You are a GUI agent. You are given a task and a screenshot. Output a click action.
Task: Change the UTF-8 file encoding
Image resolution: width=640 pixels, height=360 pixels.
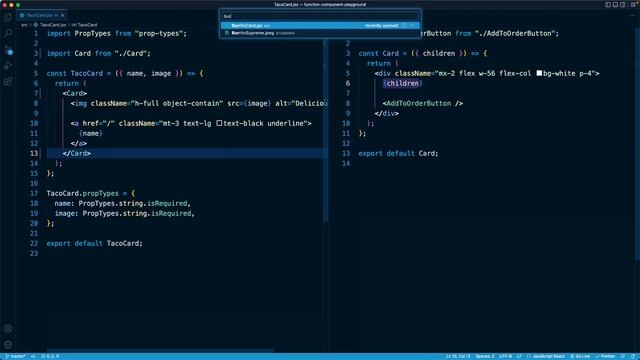(x=505, y=356)
